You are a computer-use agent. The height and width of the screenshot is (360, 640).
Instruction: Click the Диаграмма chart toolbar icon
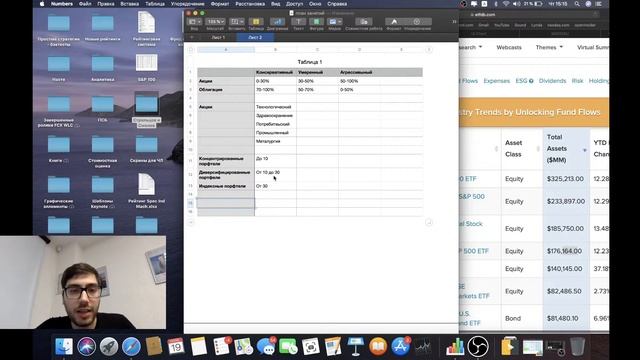[x=277, y=22]
